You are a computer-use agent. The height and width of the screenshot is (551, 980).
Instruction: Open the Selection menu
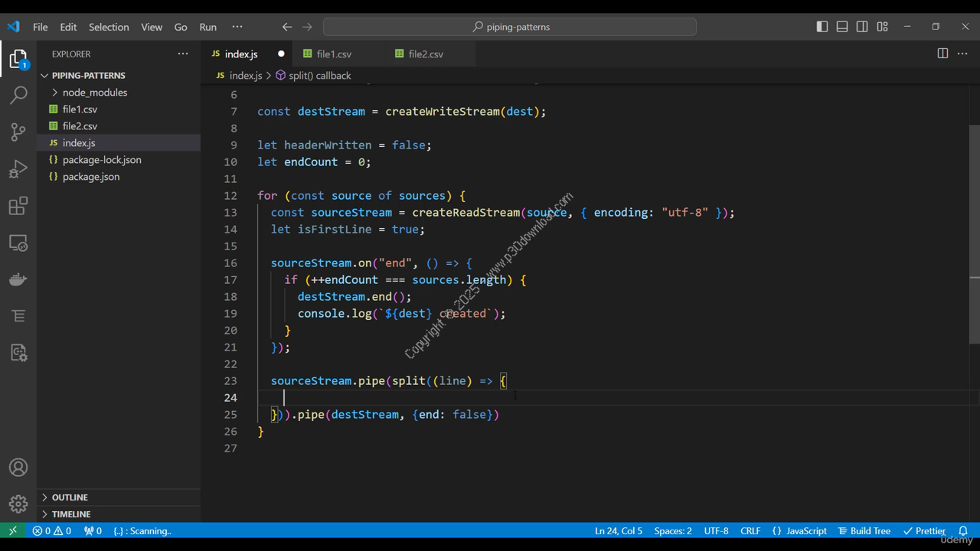109,27
